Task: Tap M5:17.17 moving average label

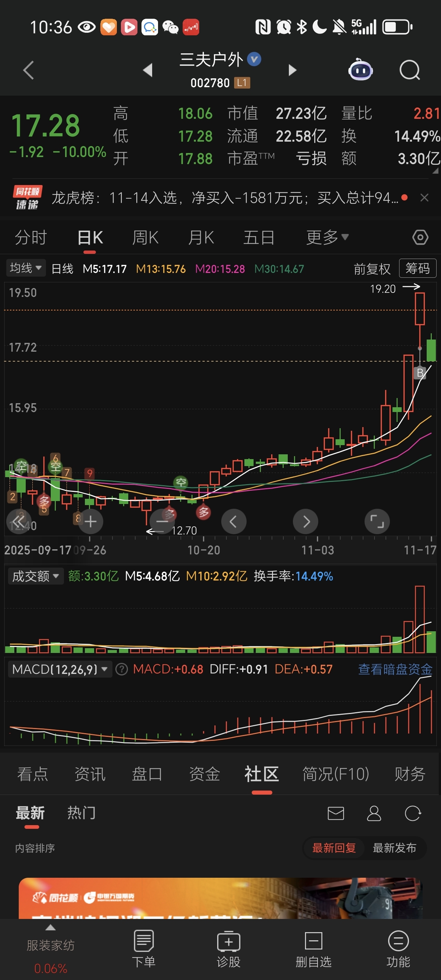Action: [x=104, y=269]
